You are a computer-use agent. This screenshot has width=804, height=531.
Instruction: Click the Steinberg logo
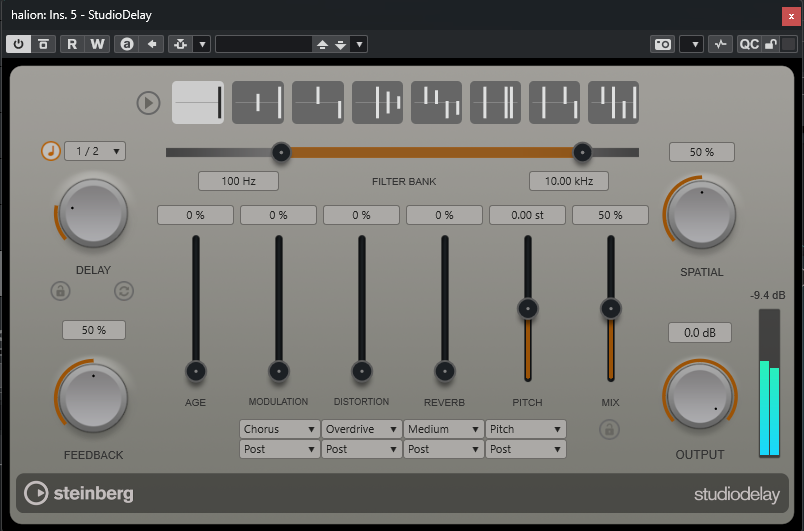click(79, 493)
